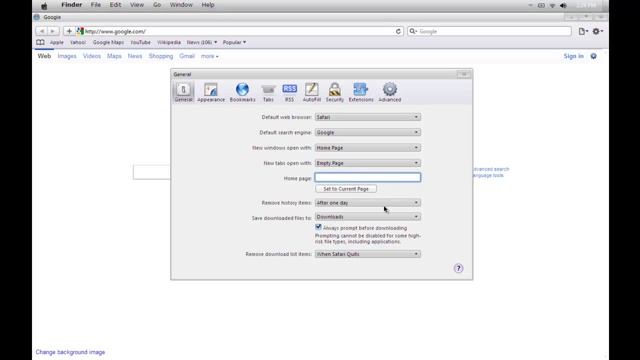Click Set to Current Page button

point(346,189)
